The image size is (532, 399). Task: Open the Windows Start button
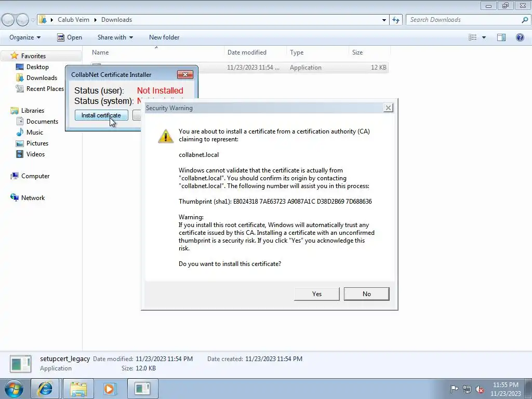click(x=14, y=389)
